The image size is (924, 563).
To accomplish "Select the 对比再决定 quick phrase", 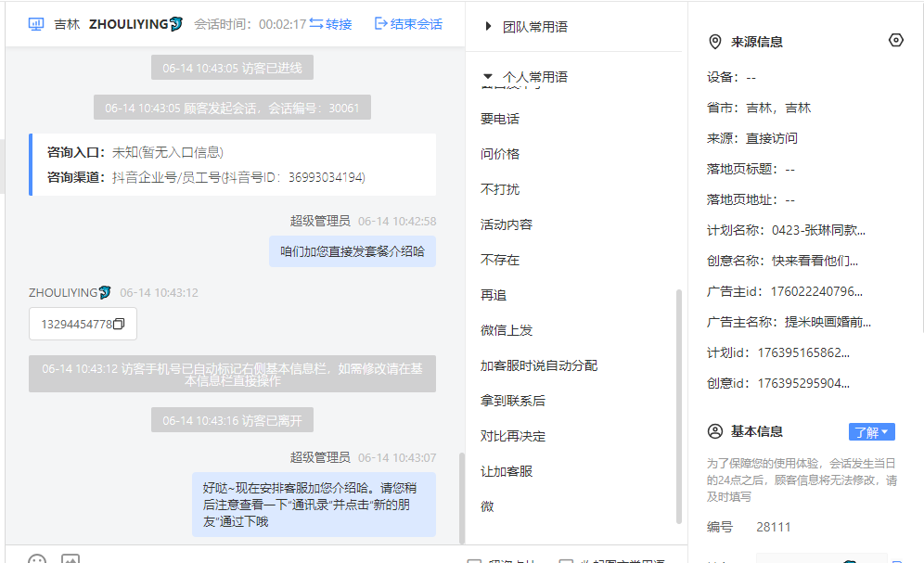I will [513, 436].
